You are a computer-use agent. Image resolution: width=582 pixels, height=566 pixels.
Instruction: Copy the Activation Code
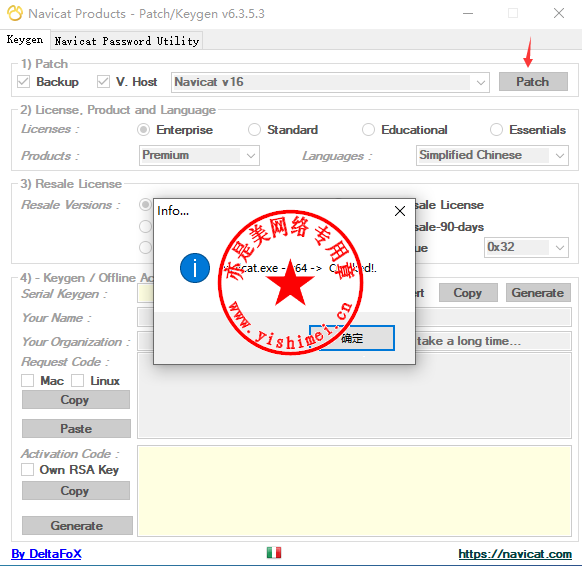tap(76, 491)
